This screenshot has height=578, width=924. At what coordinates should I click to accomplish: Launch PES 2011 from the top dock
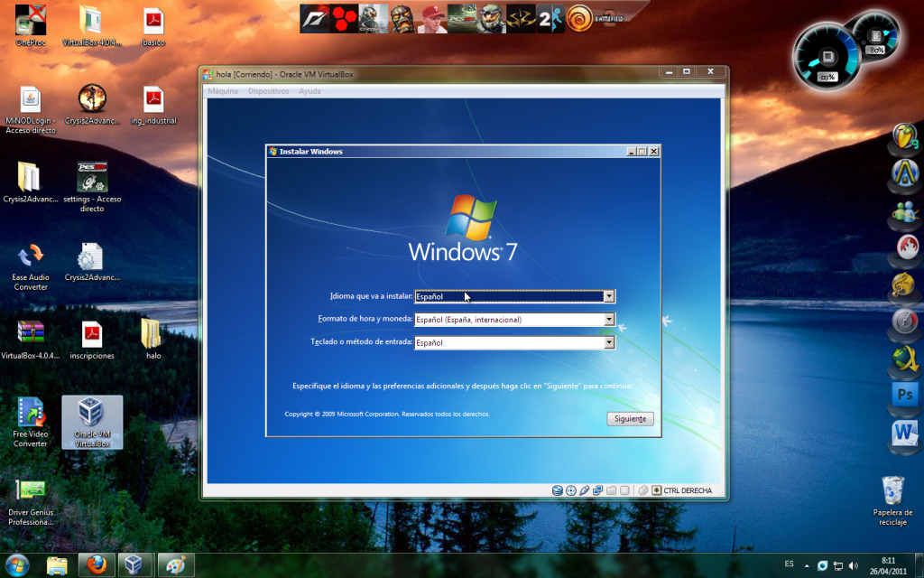(x=462, y=19)
